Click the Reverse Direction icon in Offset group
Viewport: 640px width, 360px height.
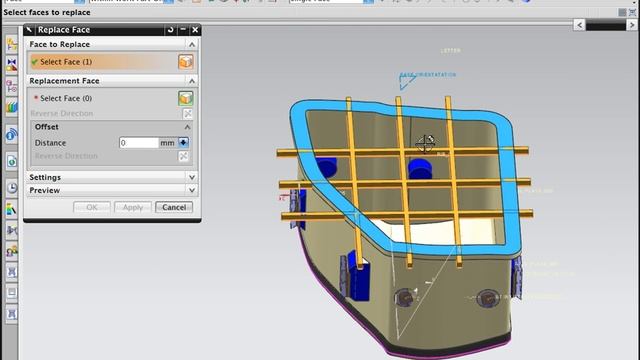[x=184, y=156]
